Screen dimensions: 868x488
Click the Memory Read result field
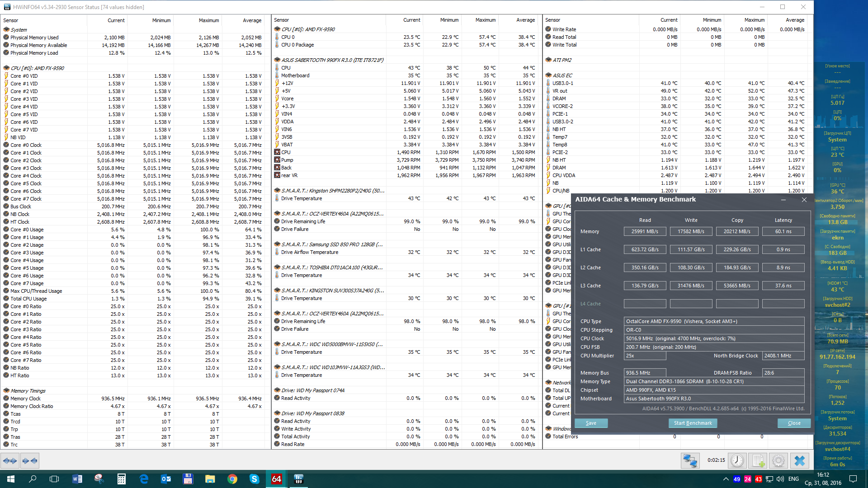pos(645,231)
